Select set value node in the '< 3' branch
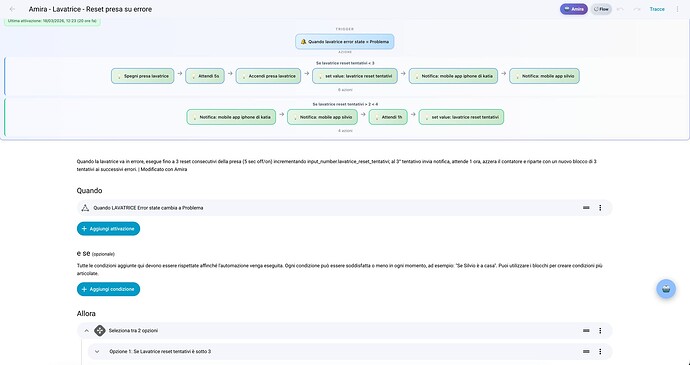Image resolution: width=690 pixels, height=365 pixels. [355, 76]
